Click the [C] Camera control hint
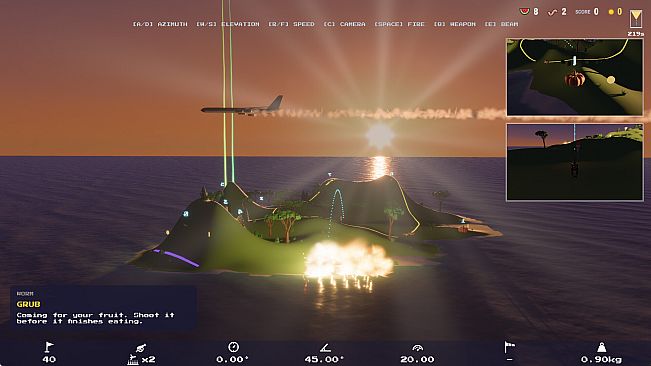 click(x=345, y=24)
